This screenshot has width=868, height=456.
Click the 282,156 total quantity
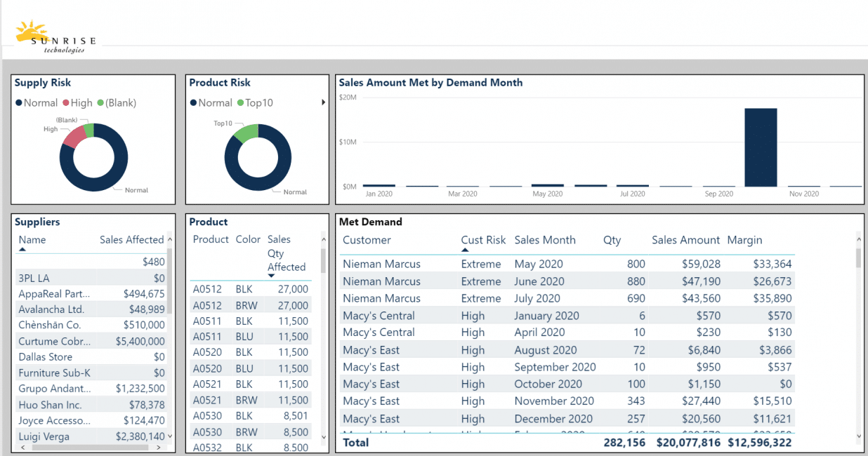[624, 443]
